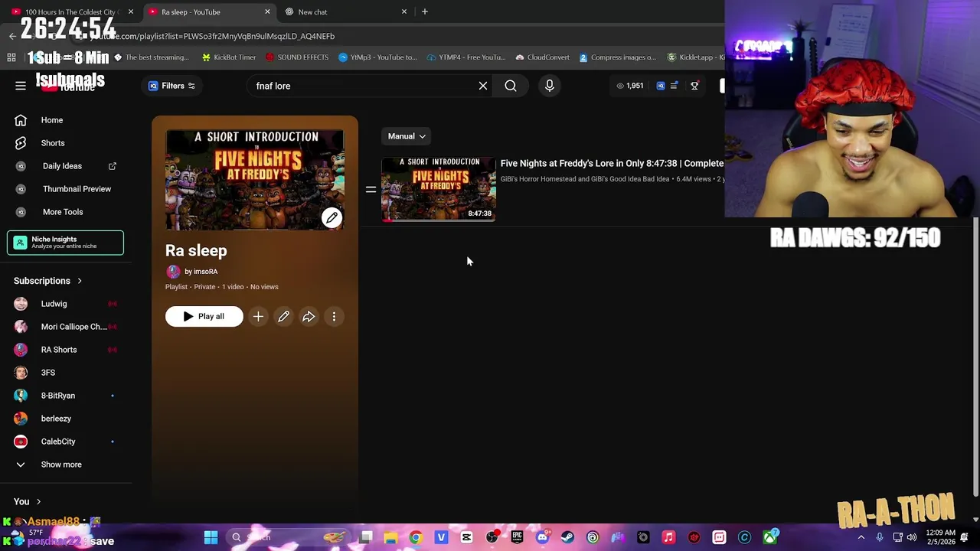Screen dimensions: 980x551
Task: Expand the You section chevron
Action: click(38, 502)
